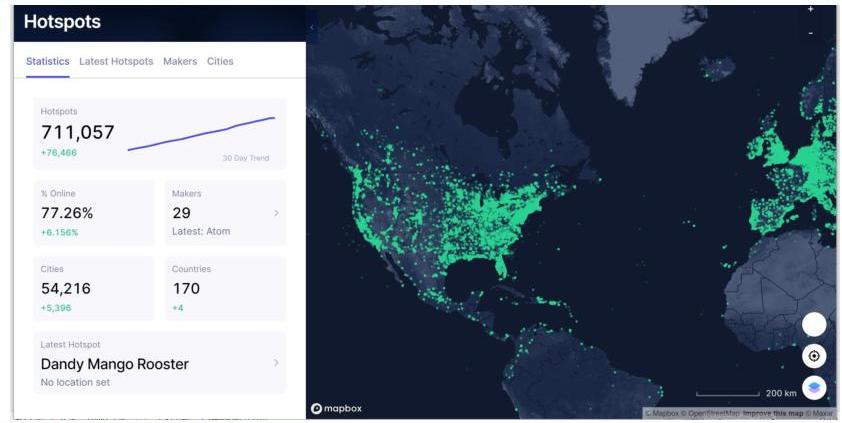The width and height of the screenshot is (842, 423).
Task: Open the Cities tab
Action: (x=220, y=61)
